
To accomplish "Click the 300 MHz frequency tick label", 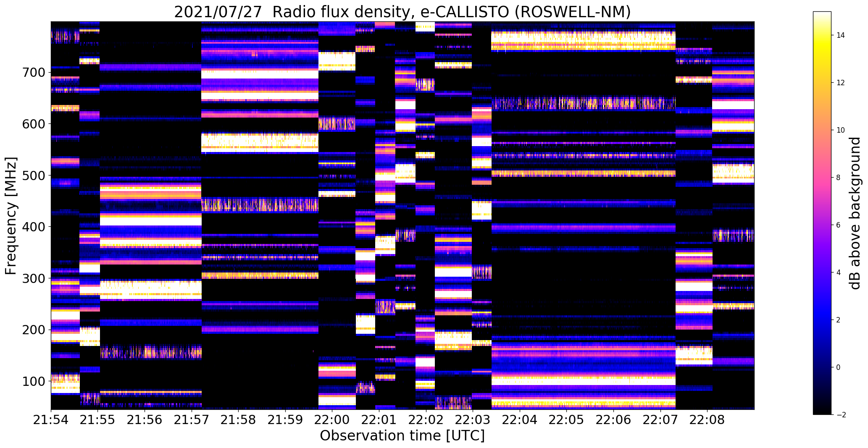I will point(33,278).
